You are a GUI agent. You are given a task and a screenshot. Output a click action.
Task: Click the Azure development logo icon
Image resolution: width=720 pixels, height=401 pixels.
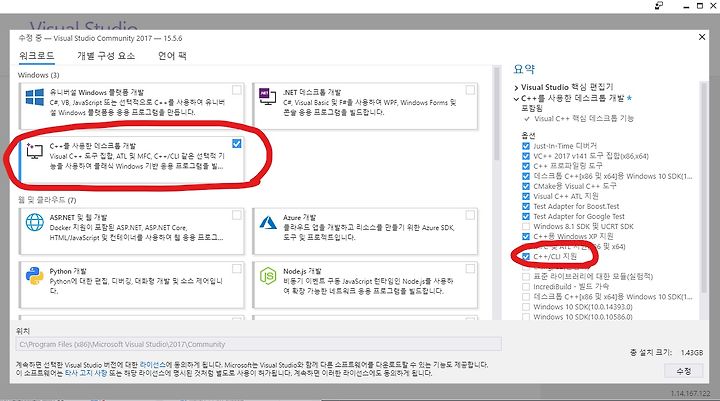(x=268, y=222)
